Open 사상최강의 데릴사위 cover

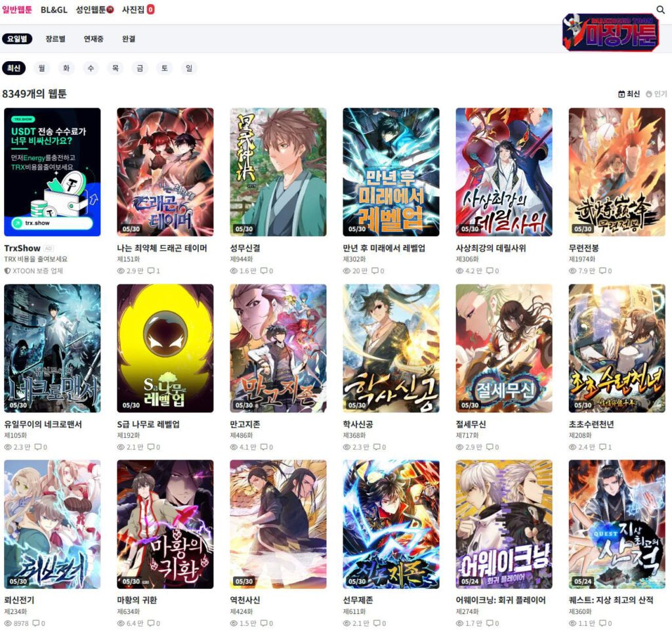click(x=504, y=172)
